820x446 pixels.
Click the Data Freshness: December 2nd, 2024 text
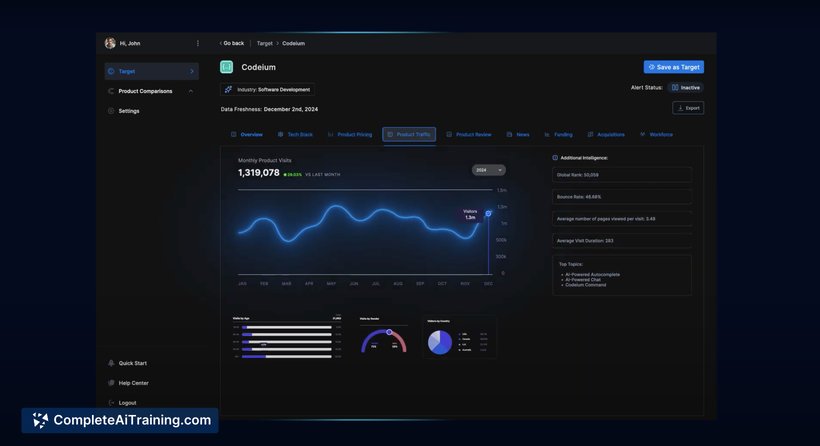tap(269, 109)
